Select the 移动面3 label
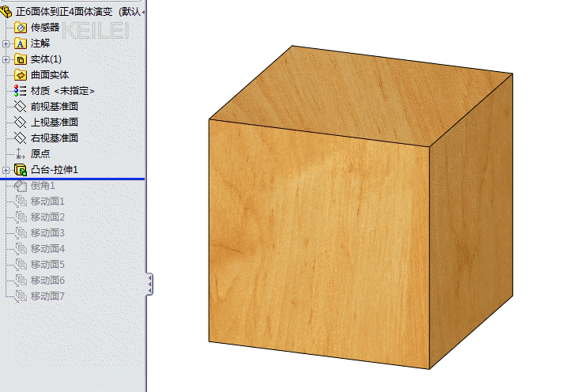This screenshot has width=566, height=392. pos(47,233)
